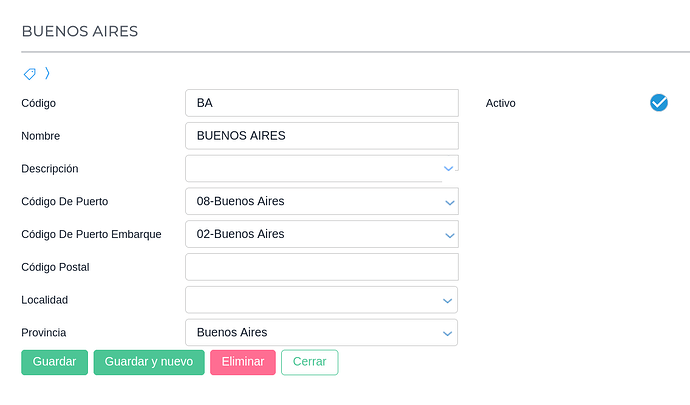
Task: Toggle the Activo checkbox
Action: [x=658, y=102]
